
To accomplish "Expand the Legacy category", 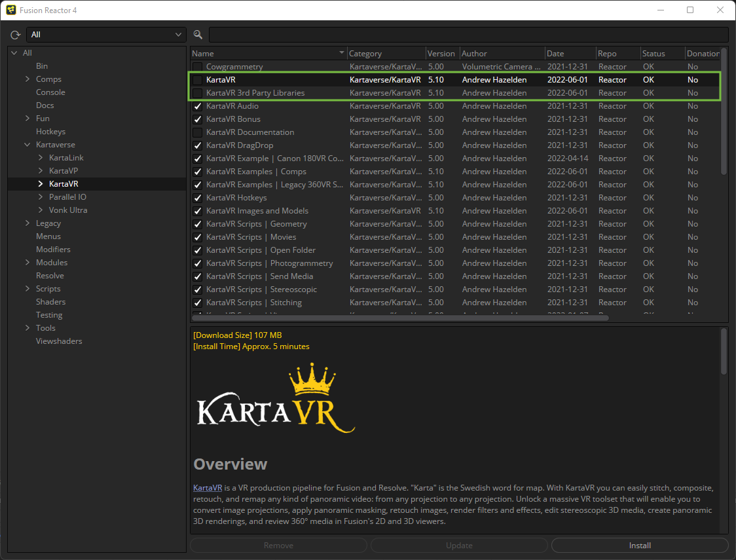I will (x=28, y=223).
